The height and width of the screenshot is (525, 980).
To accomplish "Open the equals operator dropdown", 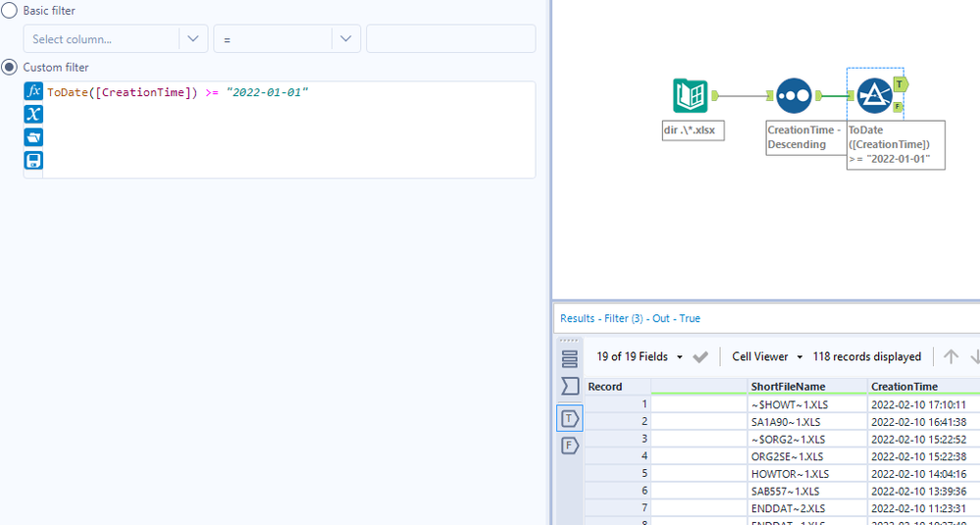I will click(286, 38).
